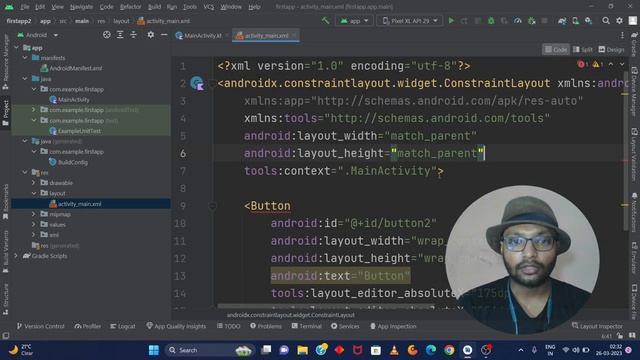The image size is (640, 360).
Task: Open the Version Control tool window
Action: click(40, 326)
